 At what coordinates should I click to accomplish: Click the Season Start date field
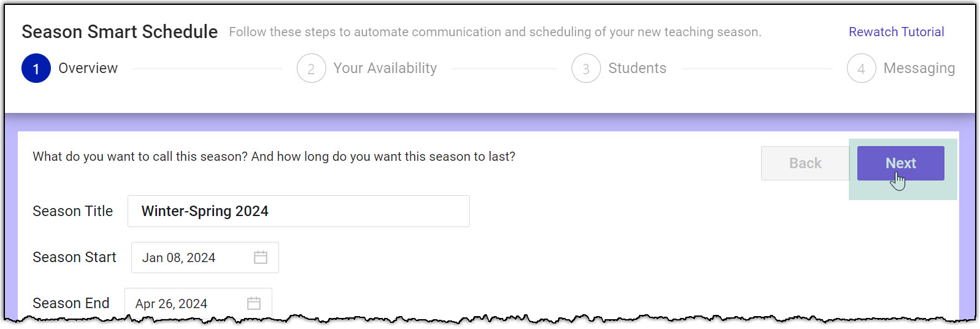tap(190, 258)
